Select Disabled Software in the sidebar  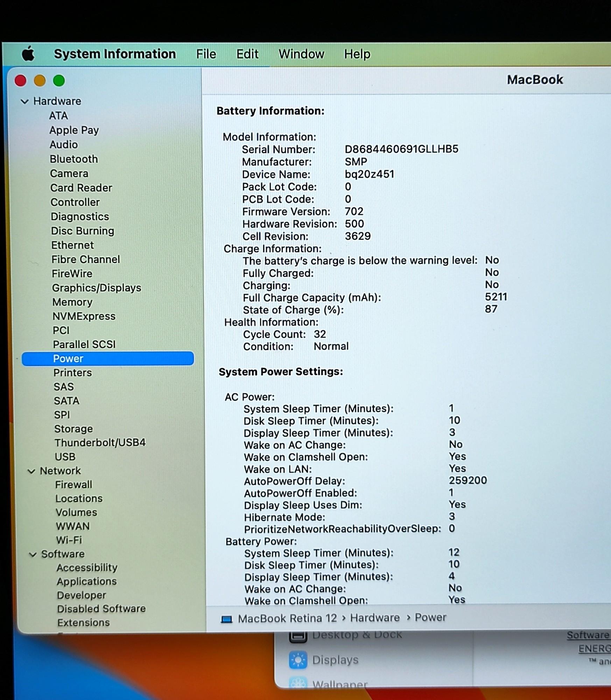[x=101, y=609]
